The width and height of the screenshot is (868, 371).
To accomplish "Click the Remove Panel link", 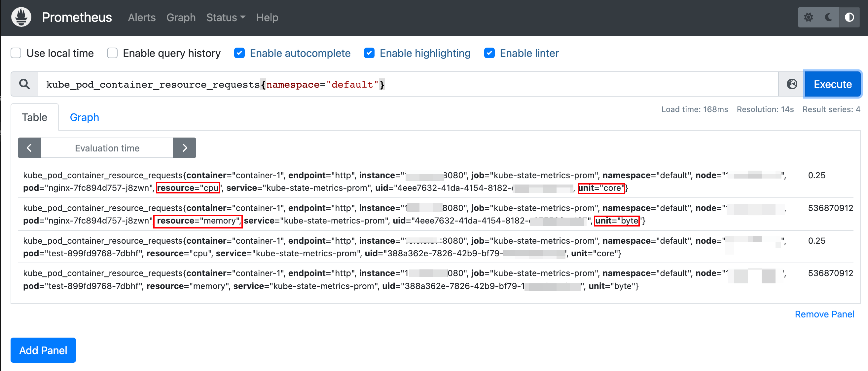I will click(824, 314).
